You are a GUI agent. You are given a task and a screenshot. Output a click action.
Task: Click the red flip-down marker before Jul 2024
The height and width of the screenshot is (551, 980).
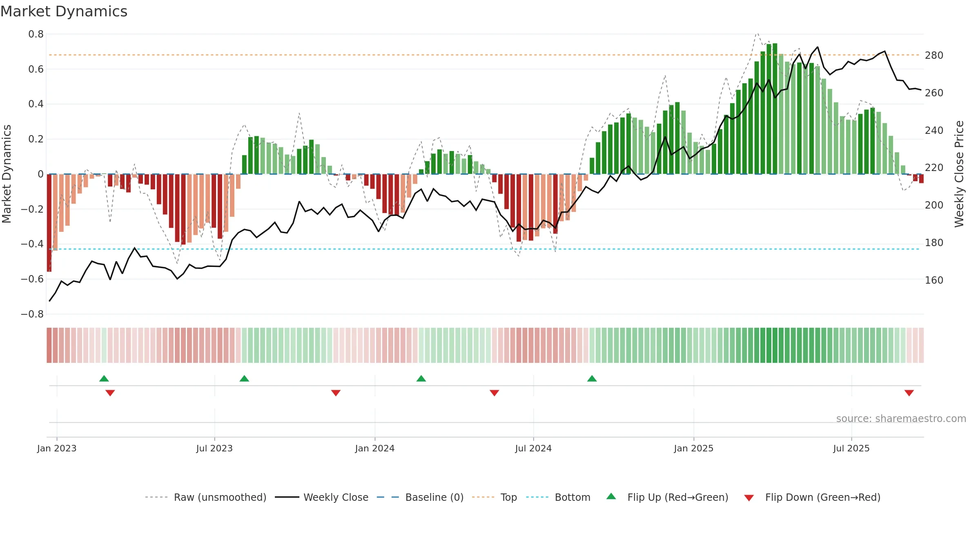(494, 393)
